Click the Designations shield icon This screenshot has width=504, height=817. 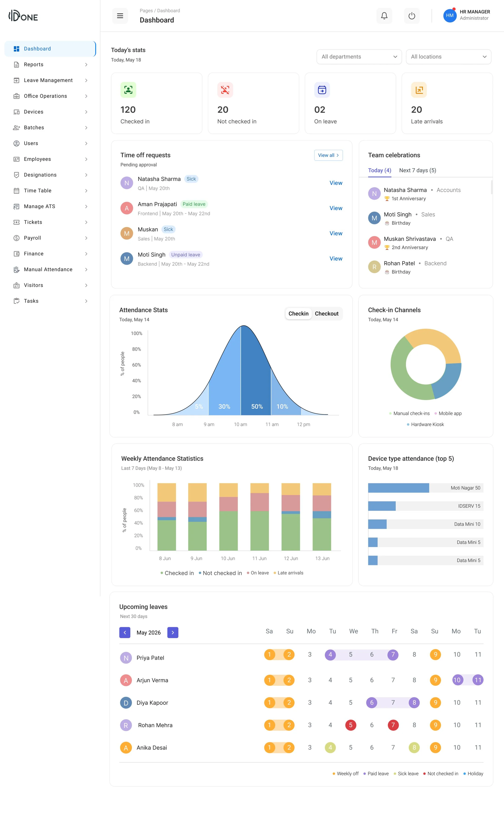16,175
